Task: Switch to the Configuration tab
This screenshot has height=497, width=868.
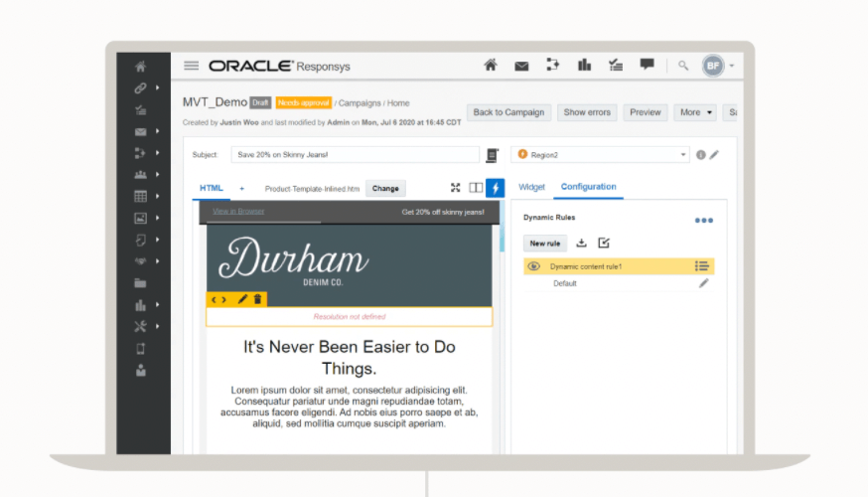Action: coord(589,187)
